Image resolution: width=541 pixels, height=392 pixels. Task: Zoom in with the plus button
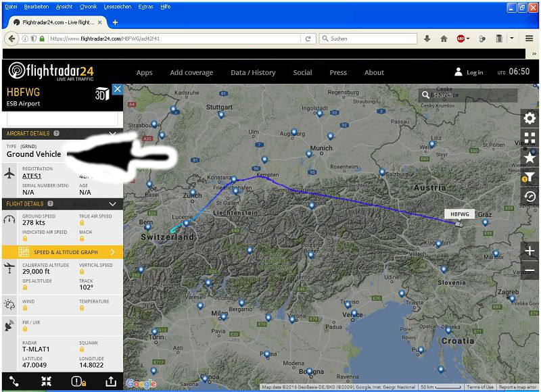point(530,251)
